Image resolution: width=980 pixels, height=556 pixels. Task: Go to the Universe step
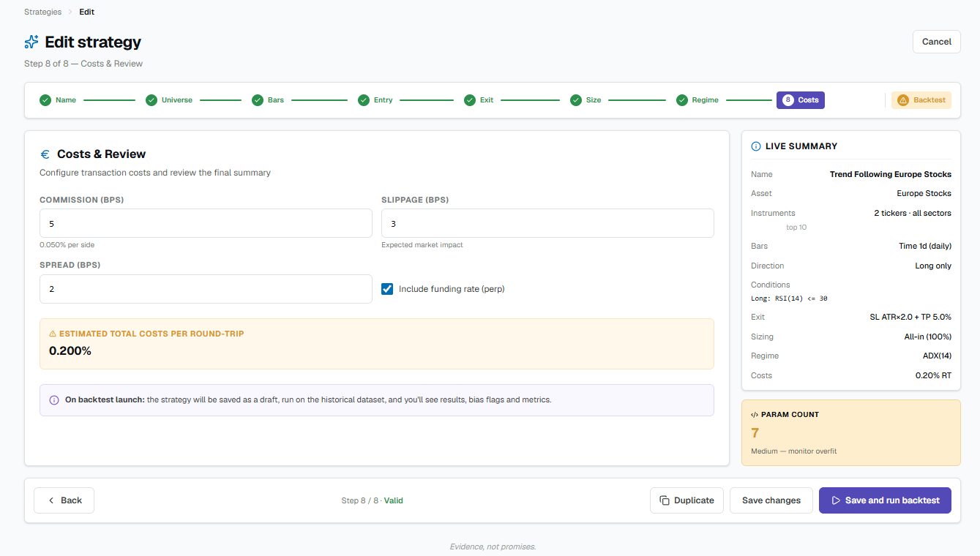tap(169, 100)
